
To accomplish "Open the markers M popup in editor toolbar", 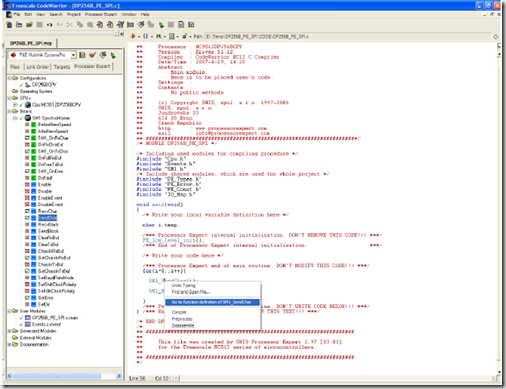I will point(159,36).
